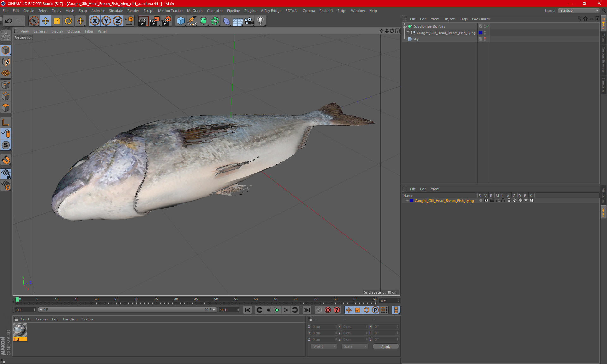Screen dimensions: 607x364
Task: Toggle the coordinate system icon
Action: coord(129,21)
